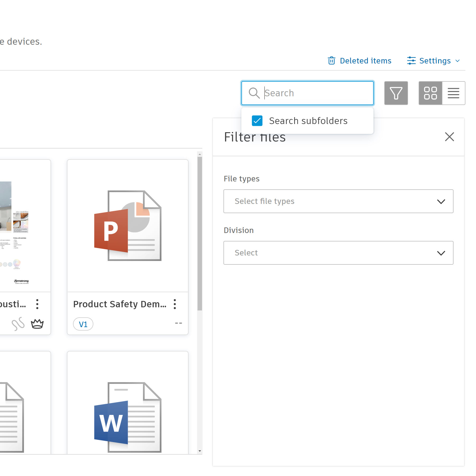Click the trash icon for Deleted items
Image resolution: width=476 pixels, height=476 pixels.
pos(331,61)
